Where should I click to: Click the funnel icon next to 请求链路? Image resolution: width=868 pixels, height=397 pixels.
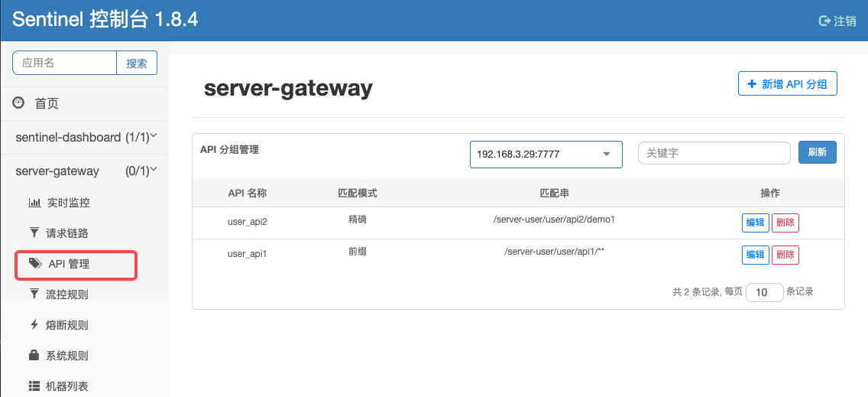coord(34,233)
